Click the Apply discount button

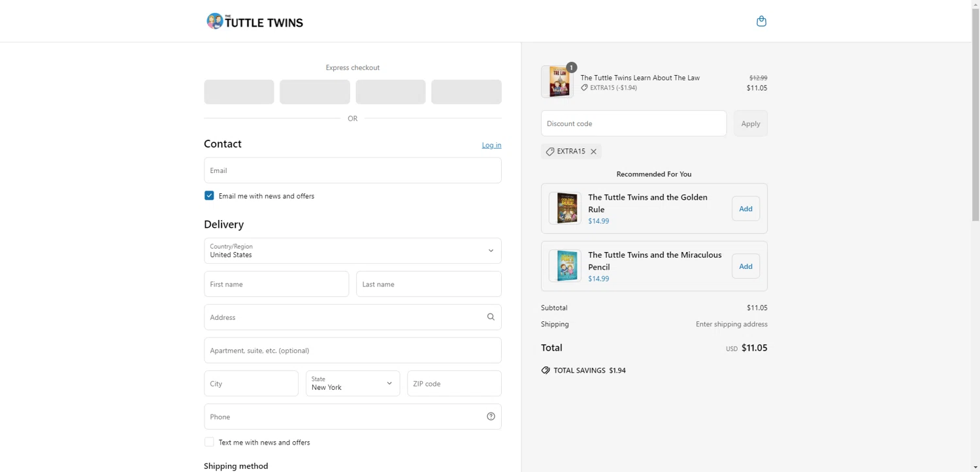pos(751,123)
